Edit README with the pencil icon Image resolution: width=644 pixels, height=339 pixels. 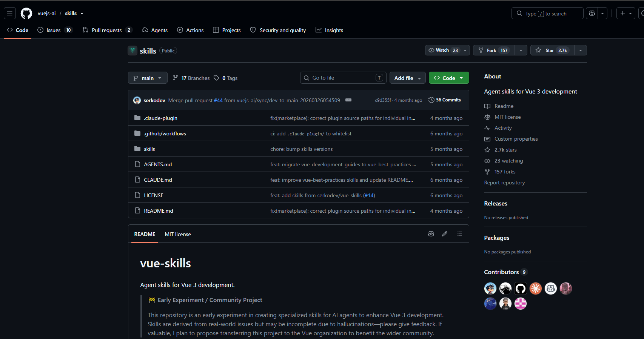point(445,234)
